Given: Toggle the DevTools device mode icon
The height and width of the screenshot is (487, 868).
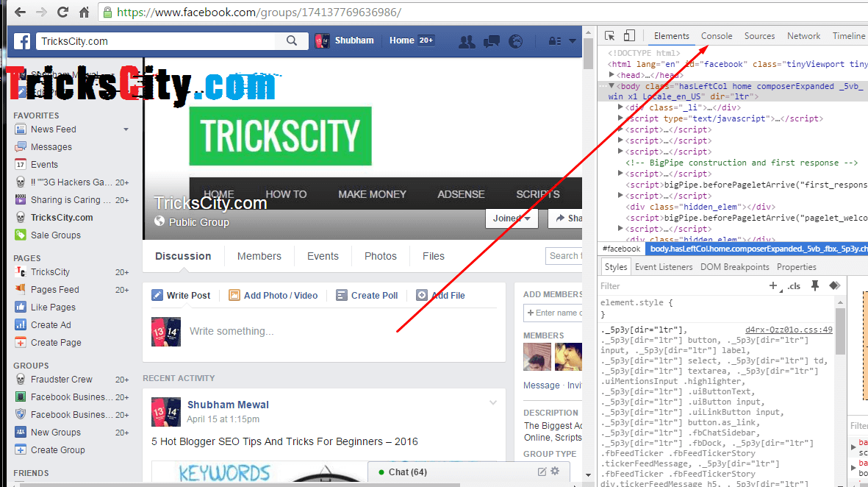Looking at the screenshot, I should click(629, 36).
